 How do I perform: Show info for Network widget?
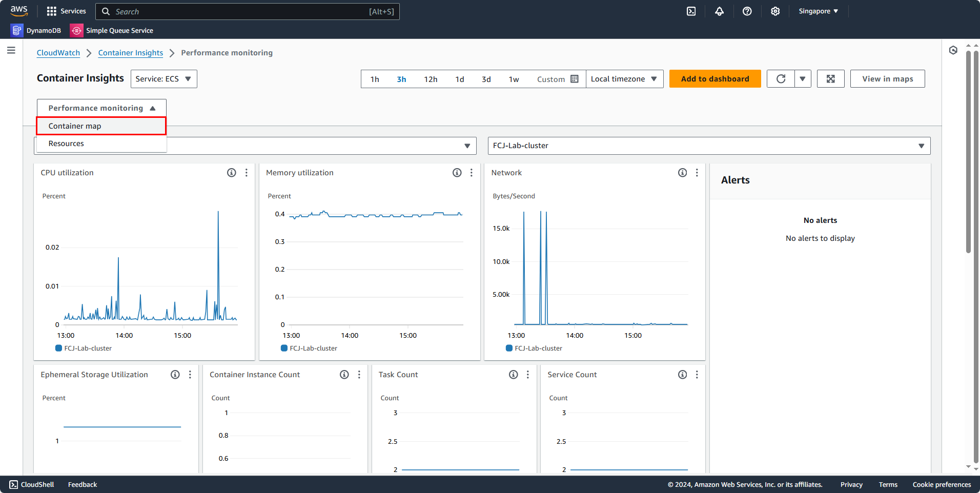(x=683, y=173)
